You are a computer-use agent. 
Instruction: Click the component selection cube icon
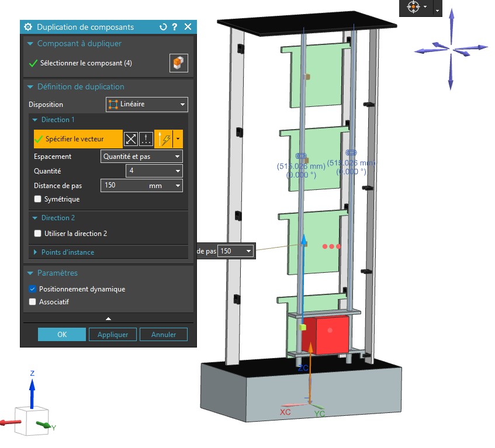coord(179,63)
